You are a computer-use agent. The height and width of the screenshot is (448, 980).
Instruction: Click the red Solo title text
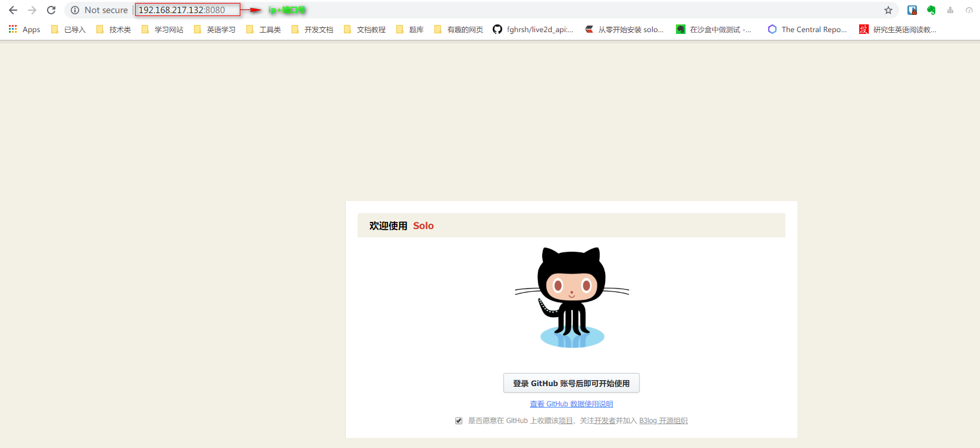click(423, 225)
